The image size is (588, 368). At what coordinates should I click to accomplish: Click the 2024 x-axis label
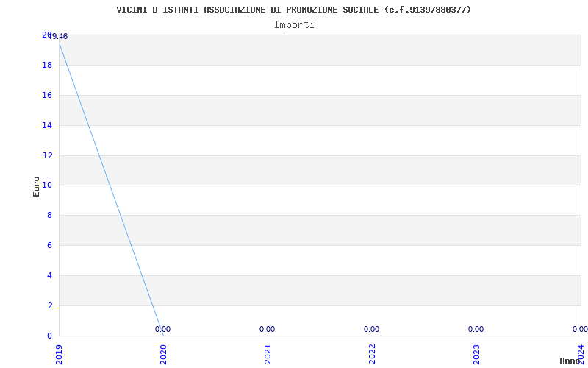click(581, 354)
